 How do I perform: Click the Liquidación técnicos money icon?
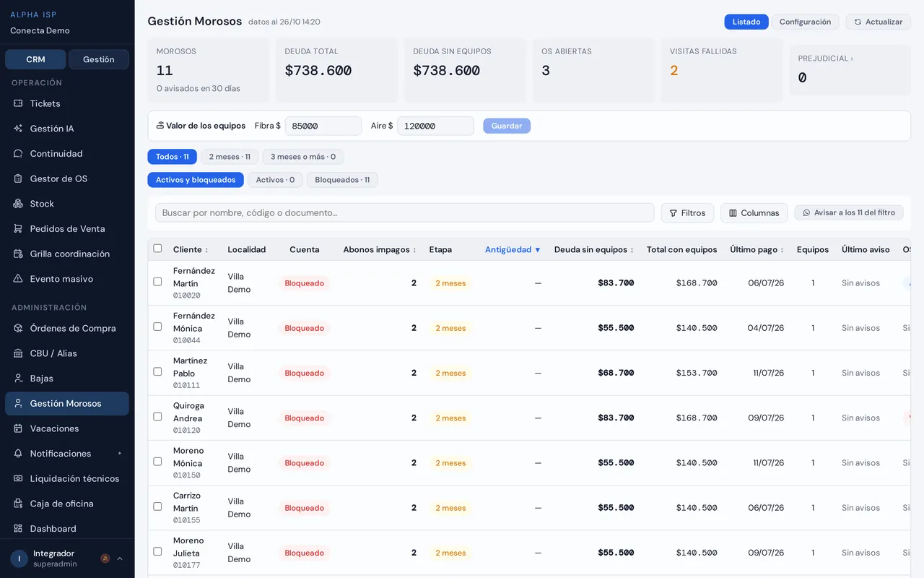(x=18, y=478)
